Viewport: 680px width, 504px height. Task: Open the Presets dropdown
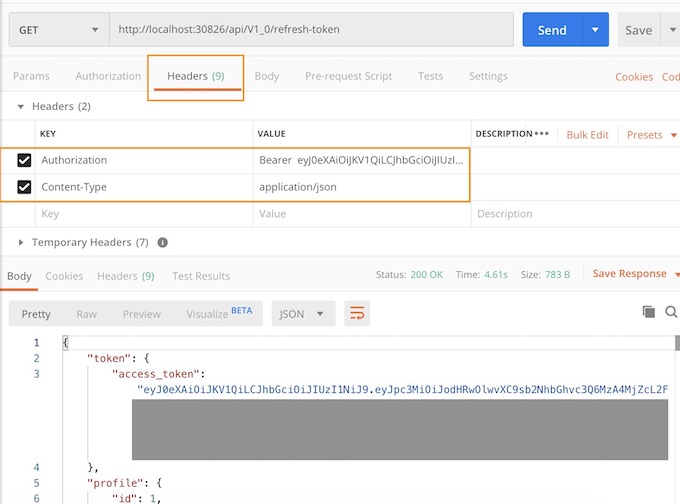[651, 135]
